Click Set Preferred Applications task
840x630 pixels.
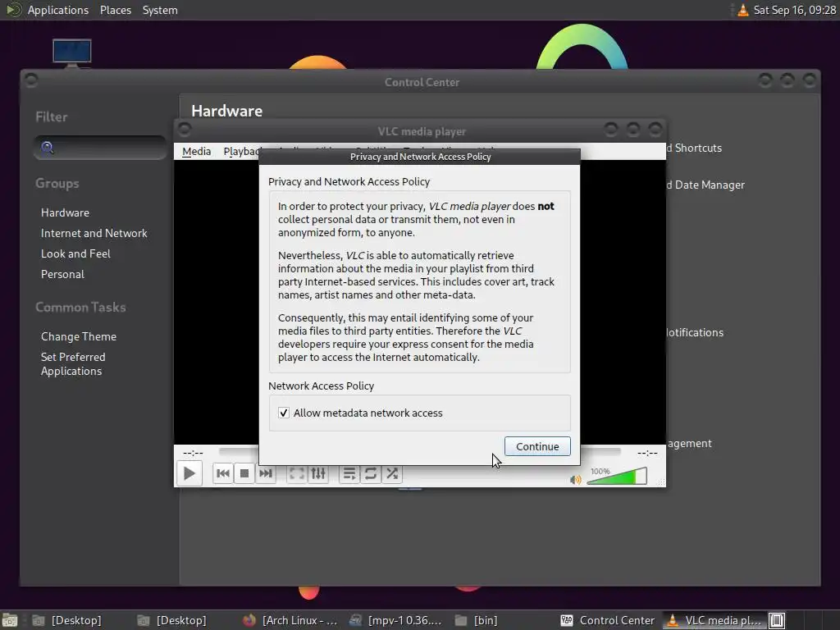[x=73, y=363]
